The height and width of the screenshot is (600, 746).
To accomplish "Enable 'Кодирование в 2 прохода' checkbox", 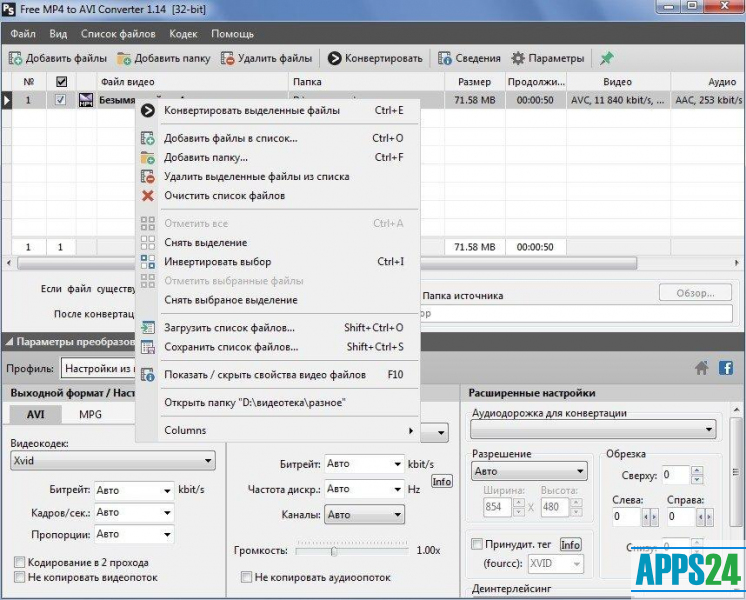I will (x=20, y=562).
